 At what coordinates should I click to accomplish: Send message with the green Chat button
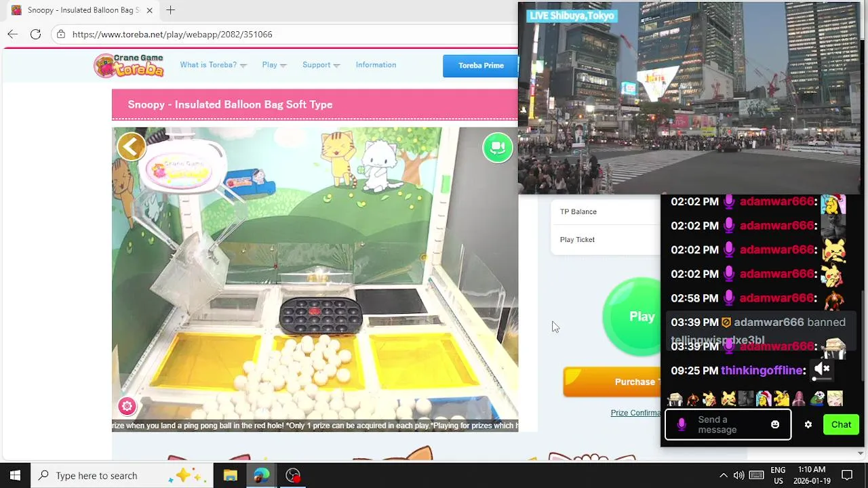[x=841, y=425]
